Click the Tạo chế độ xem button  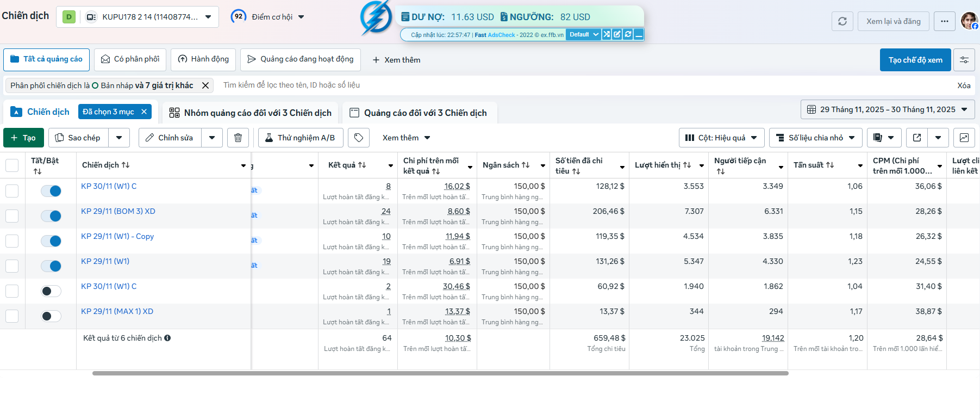click(x=915, y=60)
